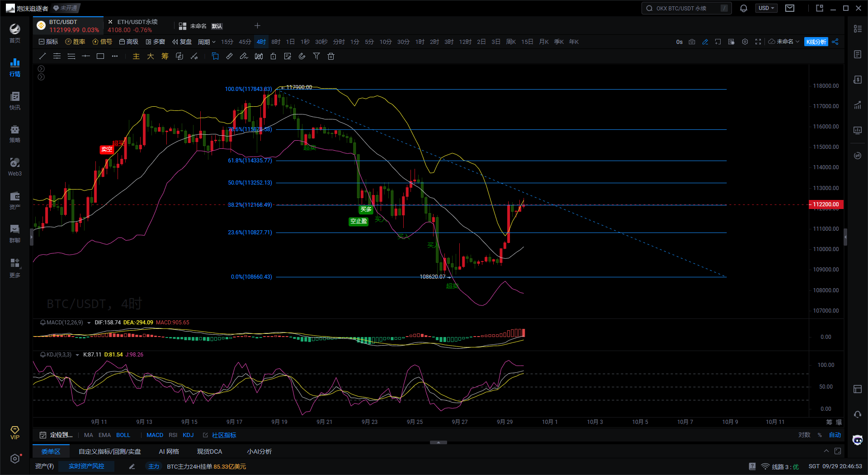868x475 pixels.
Task: Expand the 周期 period dropdown
Action: point(207,42)
